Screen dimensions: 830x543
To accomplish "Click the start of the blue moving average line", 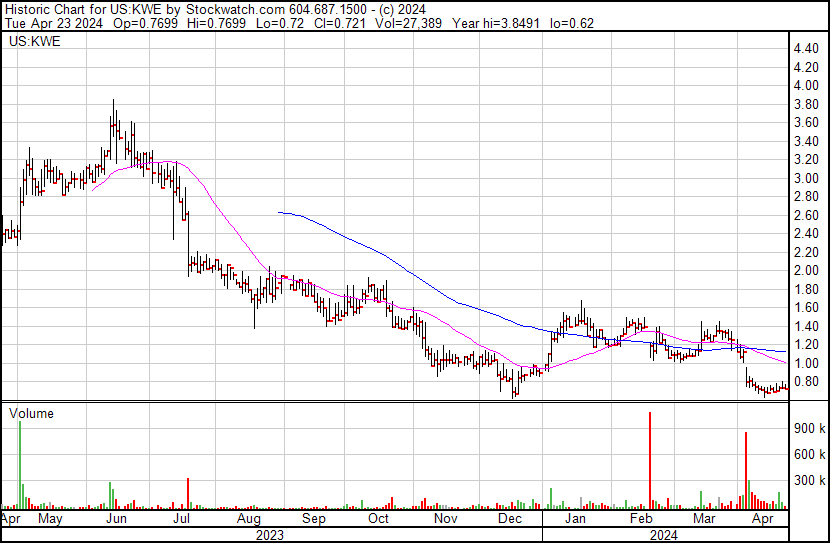I will click(279, 212).
